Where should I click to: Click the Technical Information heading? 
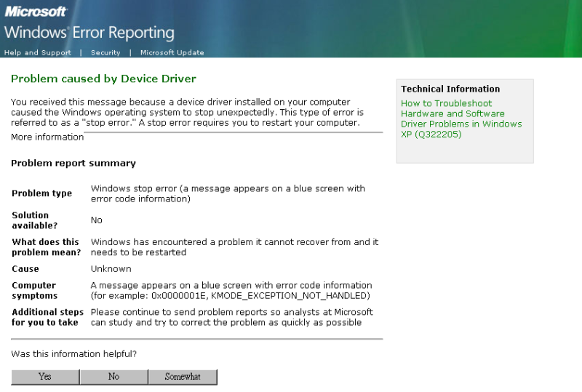(450, 89)
